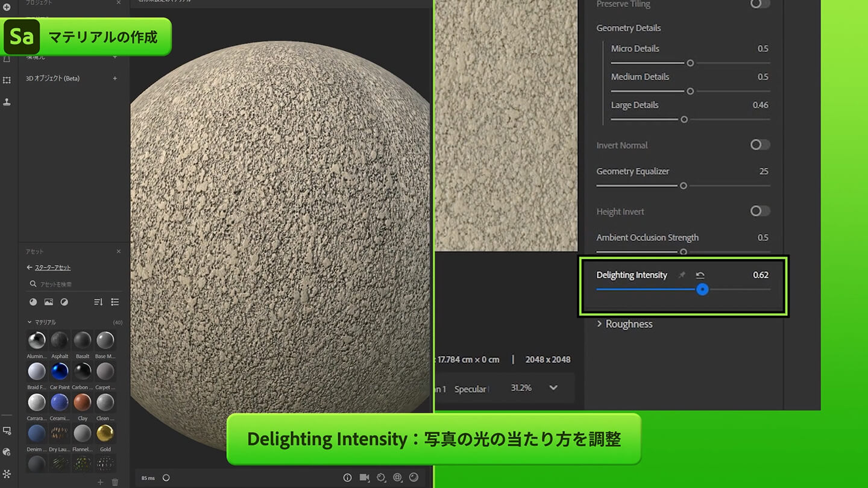The image size is (868, 488).
Task: Select the Gold material thumbnail
Action: tap(105, 433)
